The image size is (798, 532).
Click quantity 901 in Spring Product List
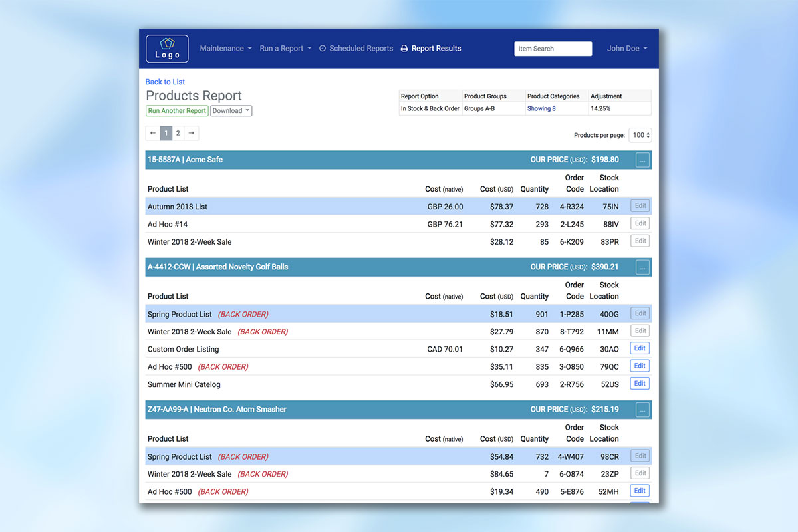pos(542,315)
